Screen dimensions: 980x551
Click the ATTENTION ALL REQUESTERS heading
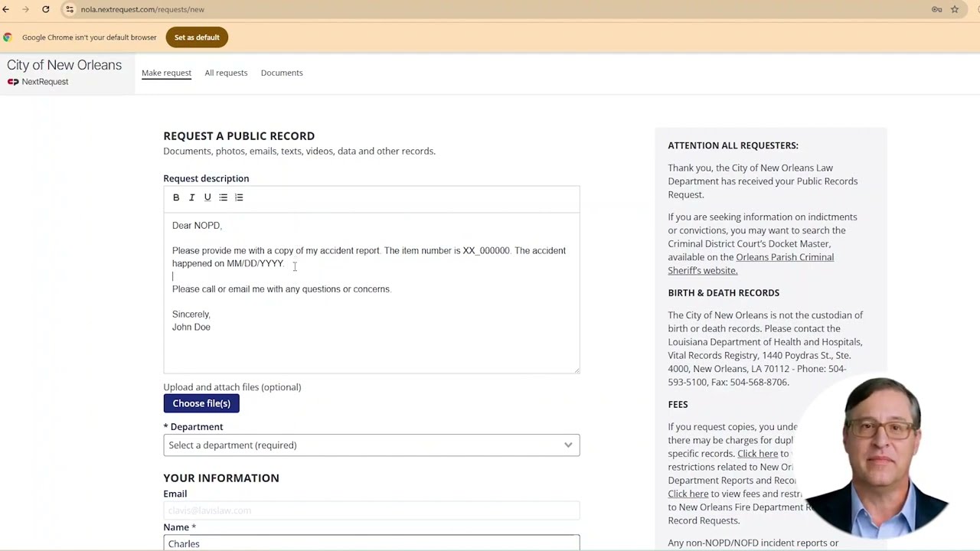pyautogui.click(x=733, y=145)
